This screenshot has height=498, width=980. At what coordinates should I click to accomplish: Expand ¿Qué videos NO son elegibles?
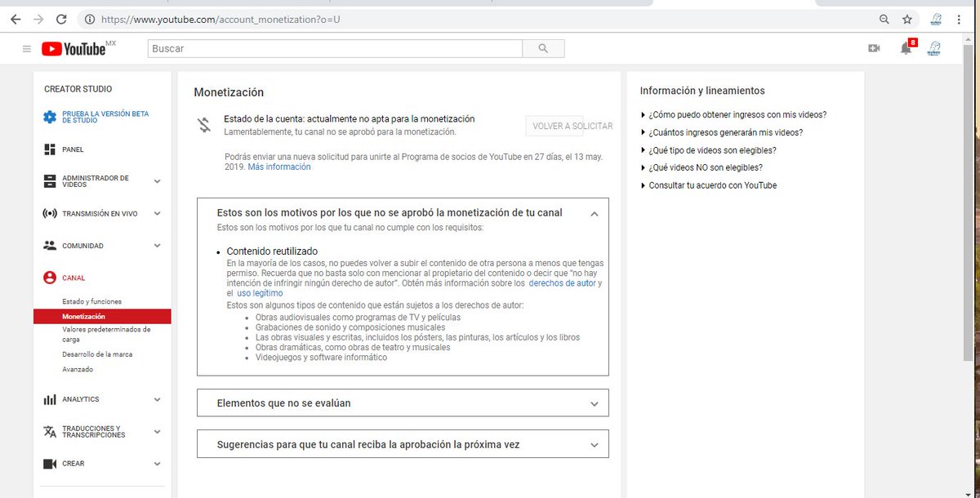point(702,167)
